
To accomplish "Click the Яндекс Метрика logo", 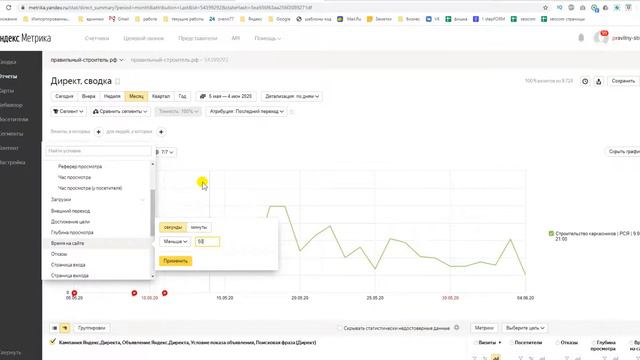I will [x=25, y=38].
